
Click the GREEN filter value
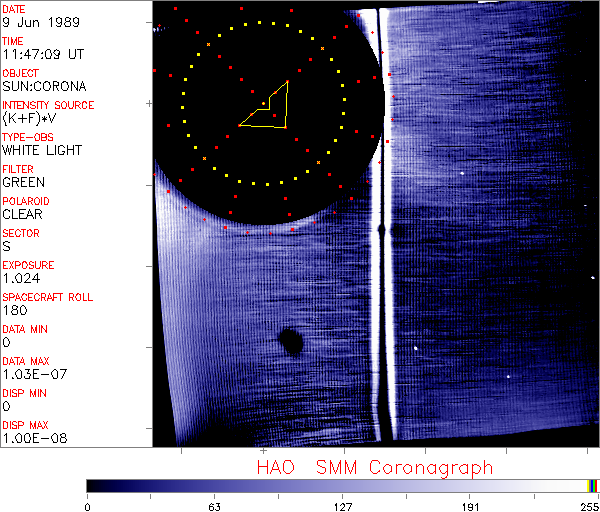tap(23, 182)
